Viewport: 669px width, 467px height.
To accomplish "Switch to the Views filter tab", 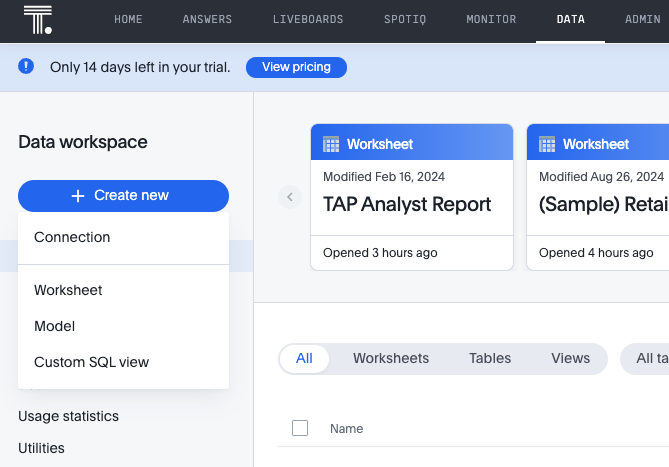I will pyautogui.click(x=570, y=359).
